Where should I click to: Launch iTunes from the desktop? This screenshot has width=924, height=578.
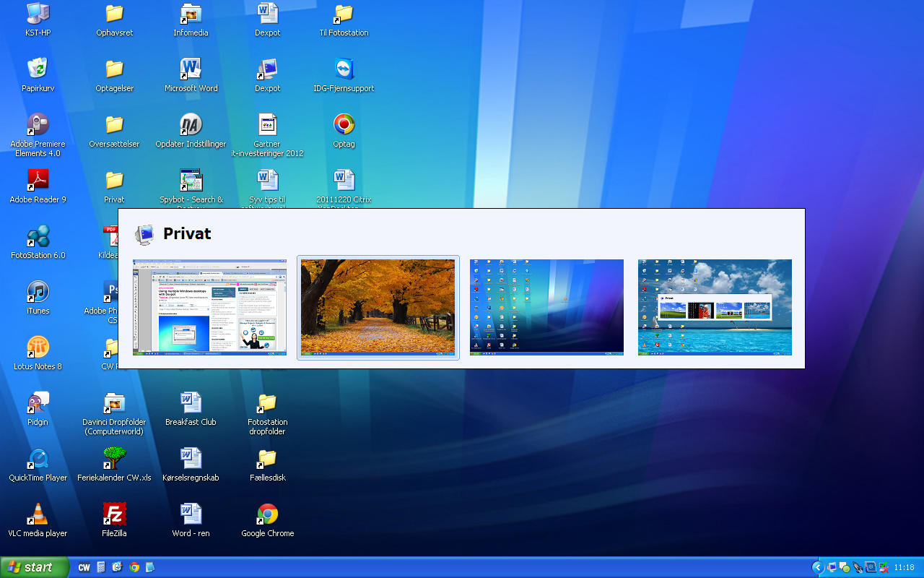pyautogui.click(x=38, y=293)
